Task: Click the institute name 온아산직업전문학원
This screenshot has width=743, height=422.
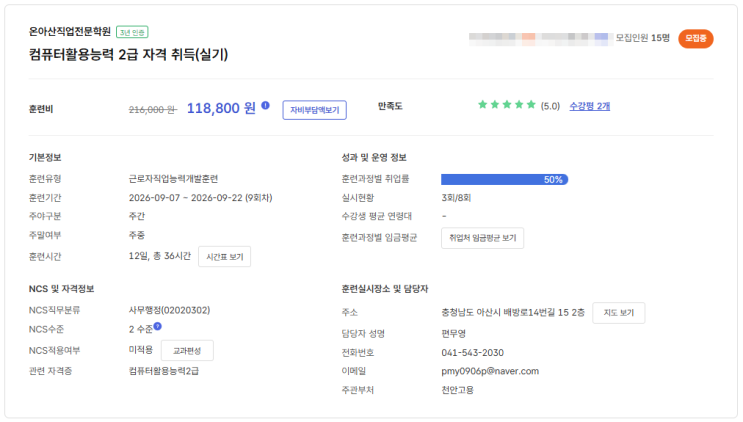Action: coord(70,32)
